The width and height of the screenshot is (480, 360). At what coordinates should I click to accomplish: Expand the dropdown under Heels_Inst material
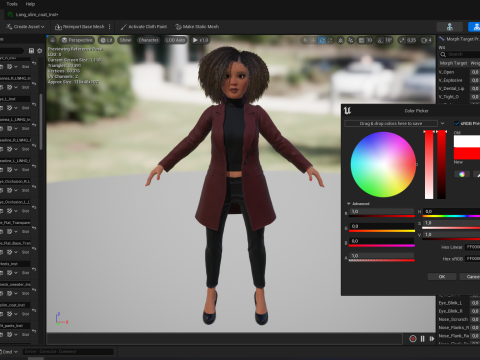16,273
